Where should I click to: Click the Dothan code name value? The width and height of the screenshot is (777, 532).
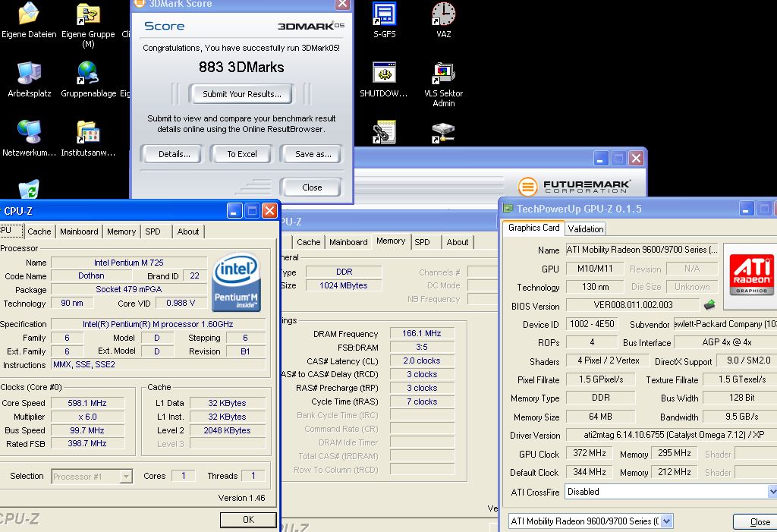pyautogui.click(x=91, y=275)
